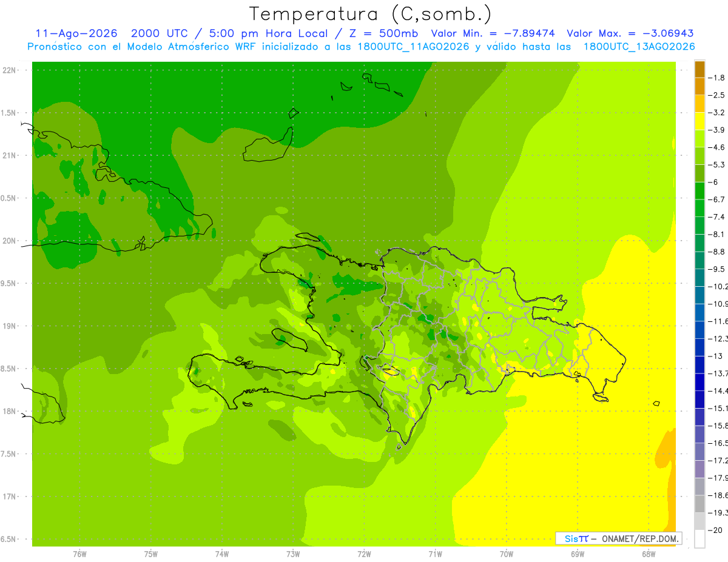The image size is (728, 562).
Task: Click the white swatch below the -20 label
Action: (x=699, y=538)
